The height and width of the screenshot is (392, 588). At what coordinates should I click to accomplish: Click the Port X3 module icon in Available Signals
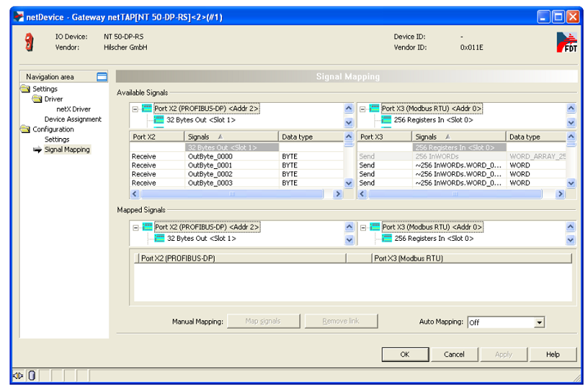point(374,109)
